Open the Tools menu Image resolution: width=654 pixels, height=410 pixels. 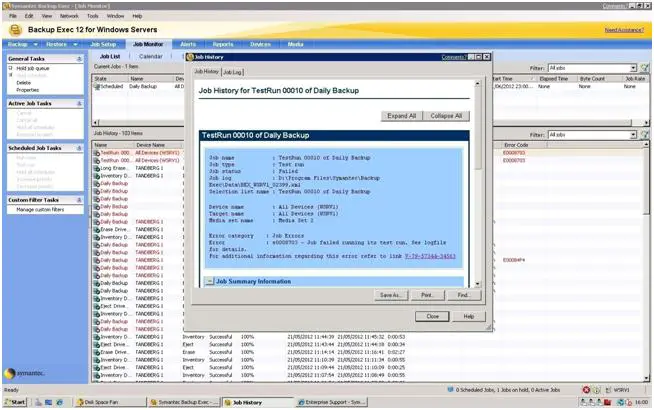click(93, 16)
